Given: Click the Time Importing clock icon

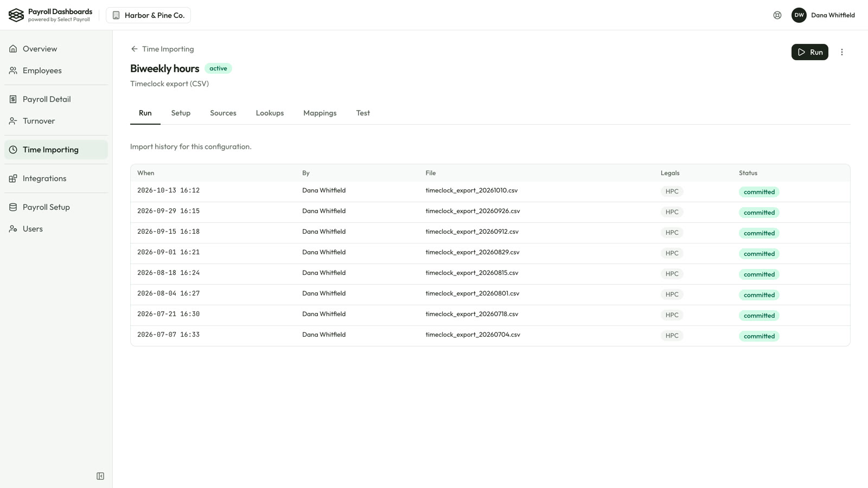Looking at the screenshot, I should (x=13, y=150).
